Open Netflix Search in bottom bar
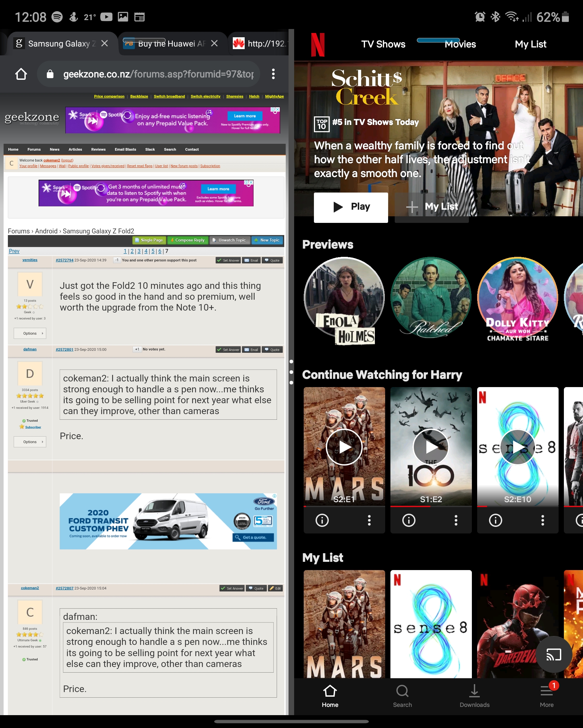Viewport: 583px width, 728px height. [402, 696]
